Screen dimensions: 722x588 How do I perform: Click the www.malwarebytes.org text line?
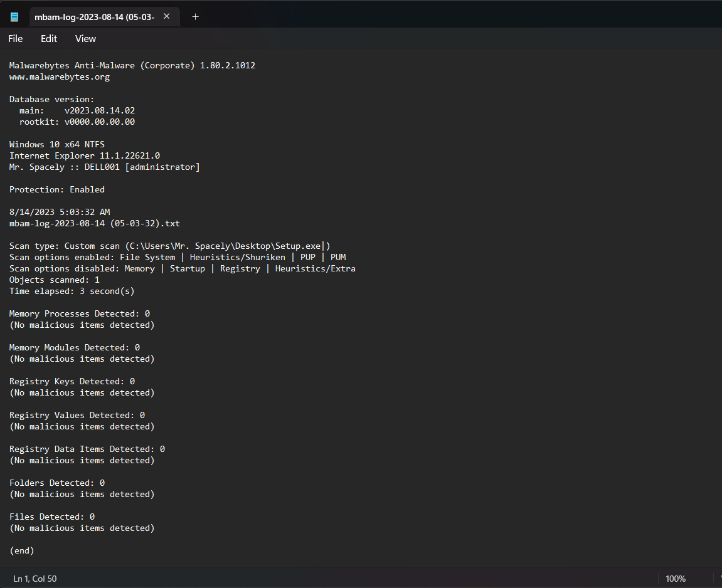tap(60, 77)
